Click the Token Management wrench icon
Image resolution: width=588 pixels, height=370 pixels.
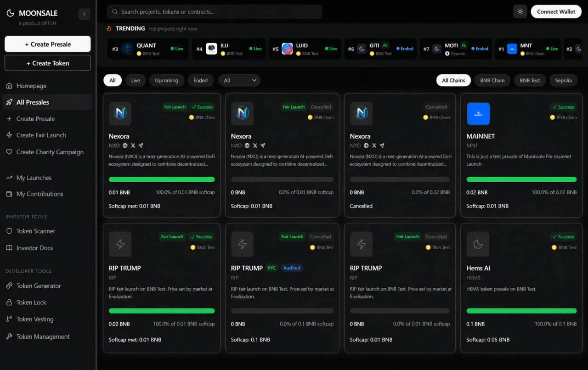(9, 336)
